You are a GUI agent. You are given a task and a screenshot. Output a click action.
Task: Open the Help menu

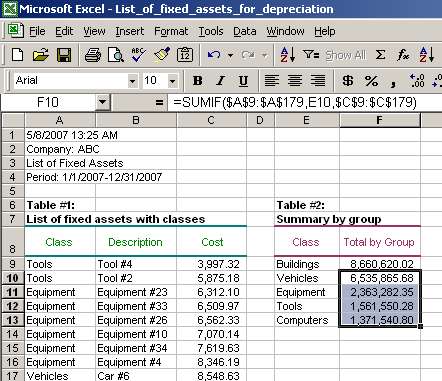[x=325, y=31]
